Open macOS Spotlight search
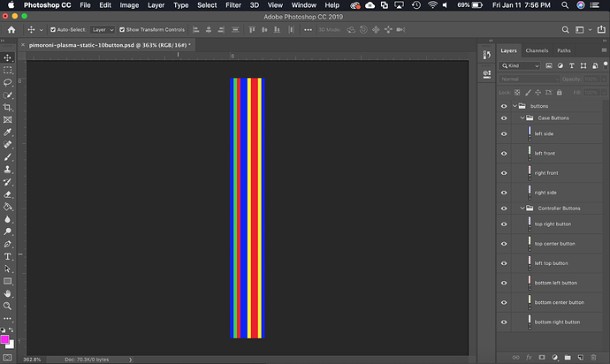The height and width of the screenshot is (364, 610). 565,5
